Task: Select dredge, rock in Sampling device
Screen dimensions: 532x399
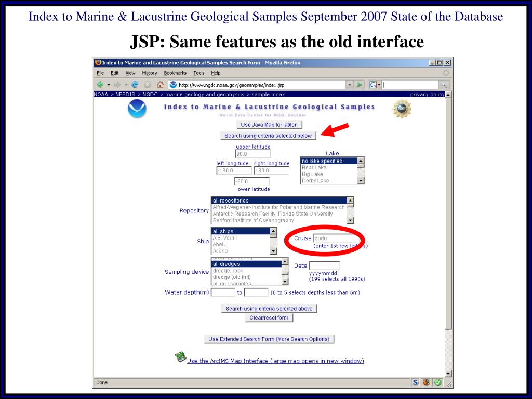Action: (x=228, y=271)
